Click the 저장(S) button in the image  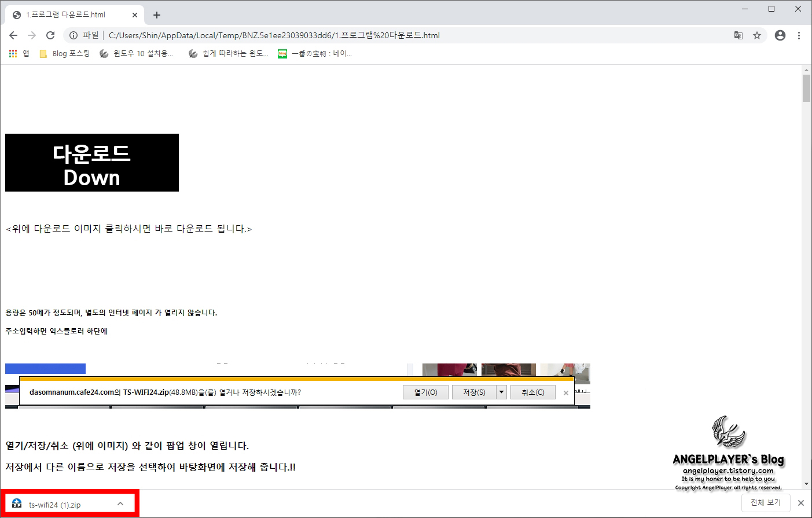pos(474,392)
